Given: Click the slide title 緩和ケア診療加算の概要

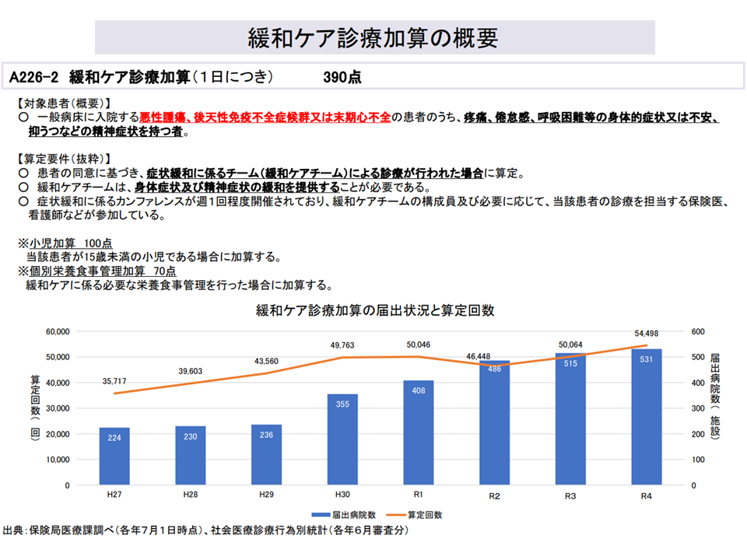Looking at the screenshot, I should coord(373,38).
